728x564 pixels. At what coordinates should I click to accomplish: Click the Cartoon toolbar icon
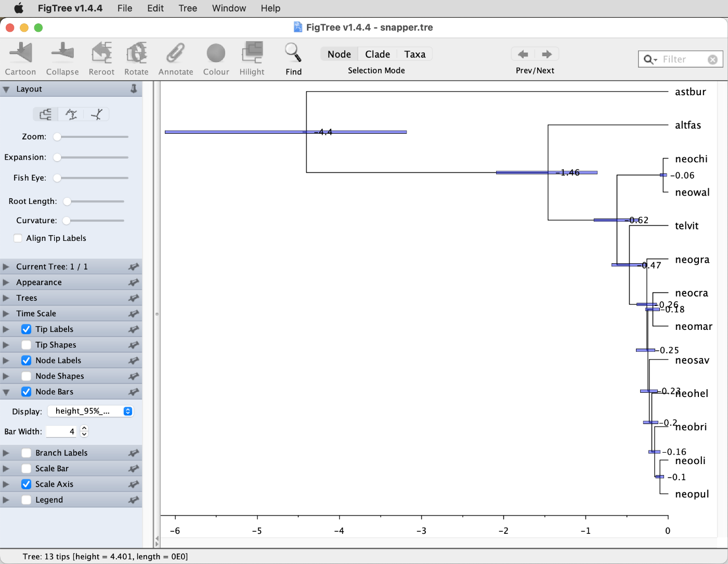tap(21, 53)
